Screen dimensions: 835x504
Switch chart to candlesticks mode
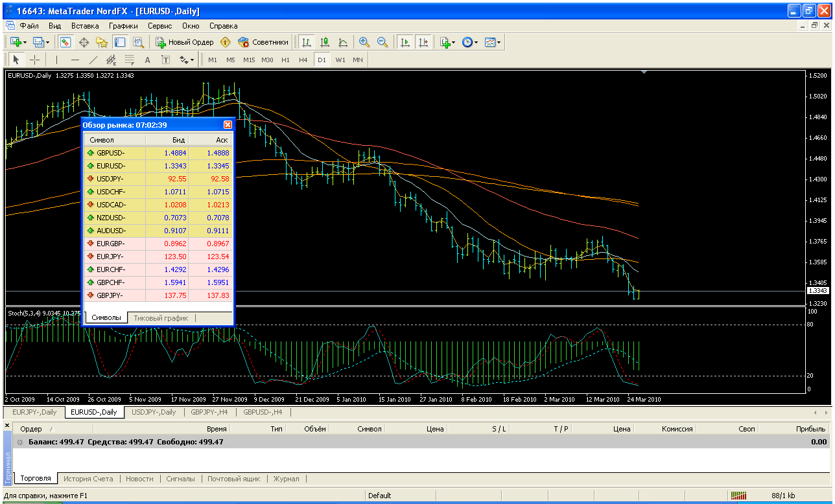pyautogui.click(x=325, y=42)
